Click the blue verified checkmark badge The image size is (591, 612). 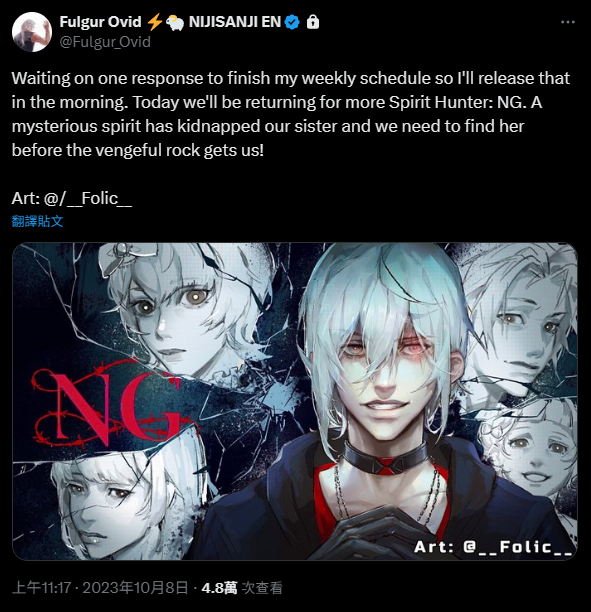coord(292,22)
